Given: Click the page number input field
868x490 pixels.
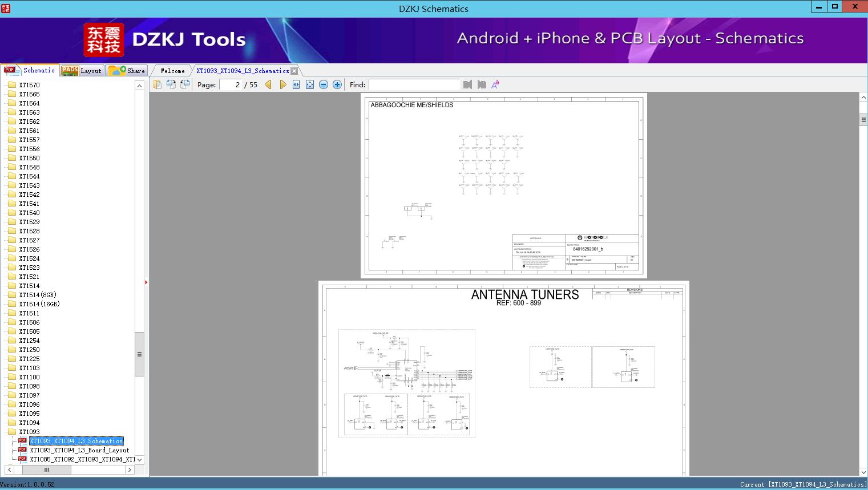Looking at the screenshot, I should coord(231,84).
